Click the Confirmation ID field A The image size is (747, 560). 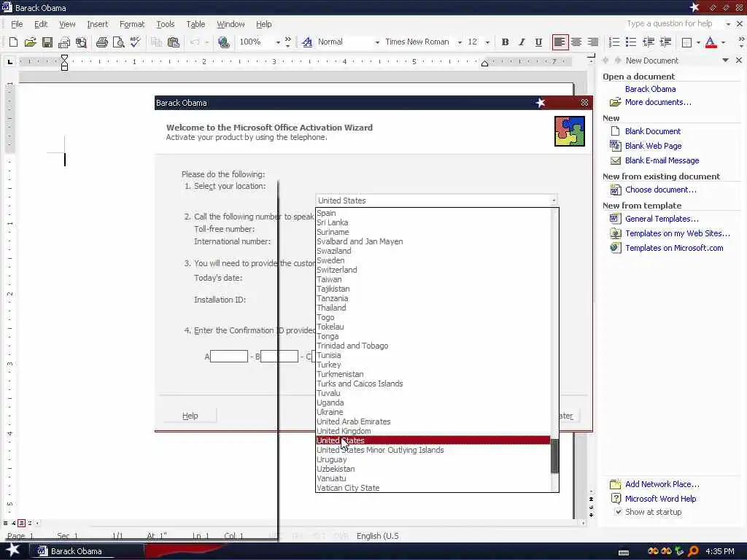tap(228, 356)
